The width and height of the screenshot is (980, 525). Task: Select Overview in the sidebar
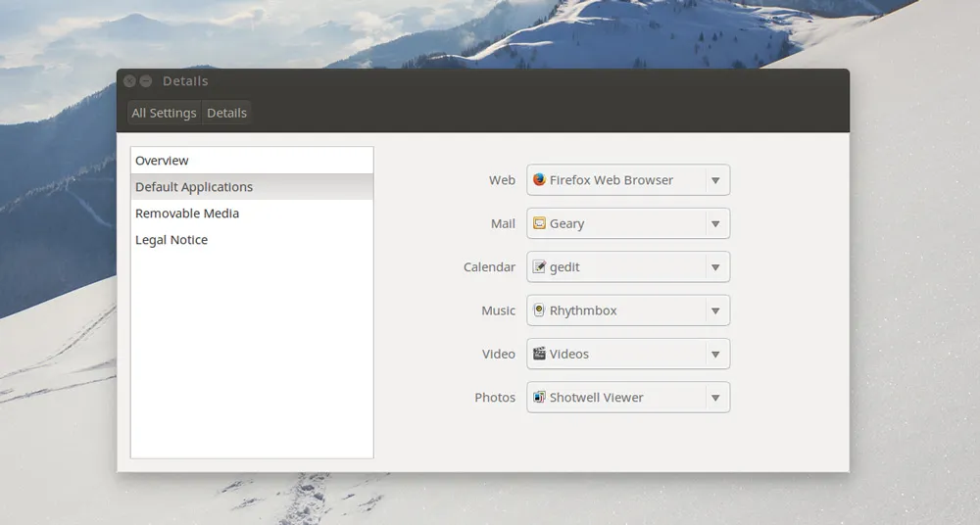tap(163, 161)
